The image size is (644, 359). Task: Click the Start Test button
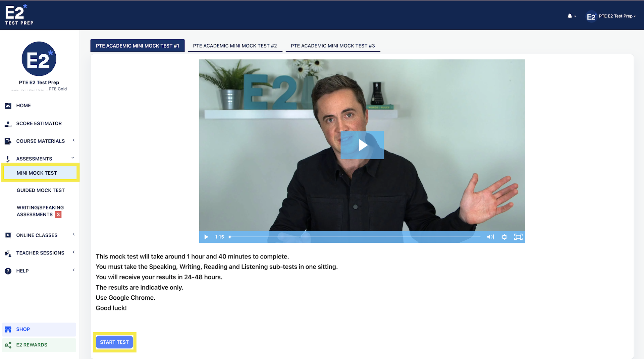tap(114, 342)
